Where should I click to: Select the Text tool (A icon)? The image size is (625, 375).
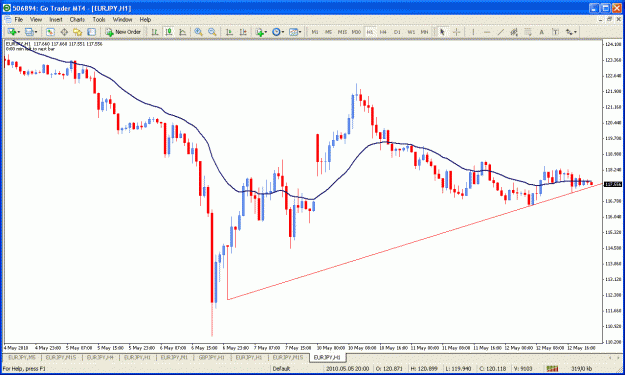pos(542,32)
